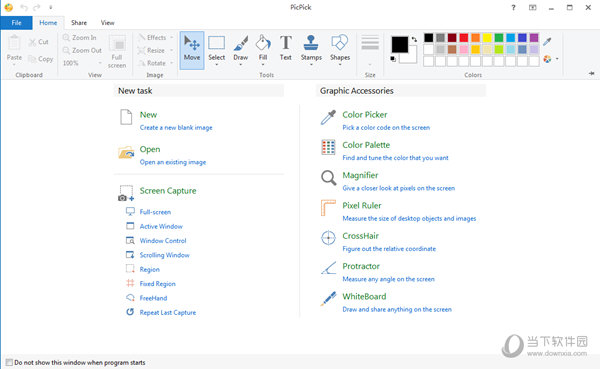Switch to the View tab
The width and height of the screenshot is (600, 369).
(108, 23)
